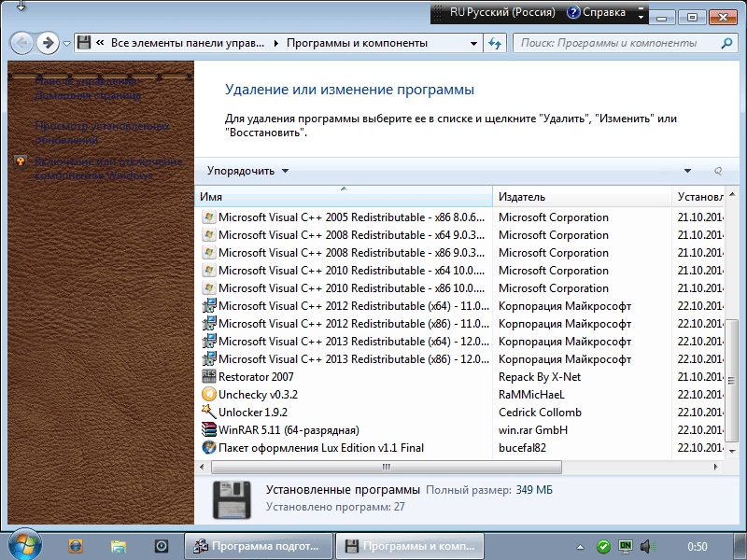Click the horizontal scrollbar thumb
The height and width of the screenshot is (560, 747).
pos(387,468)
